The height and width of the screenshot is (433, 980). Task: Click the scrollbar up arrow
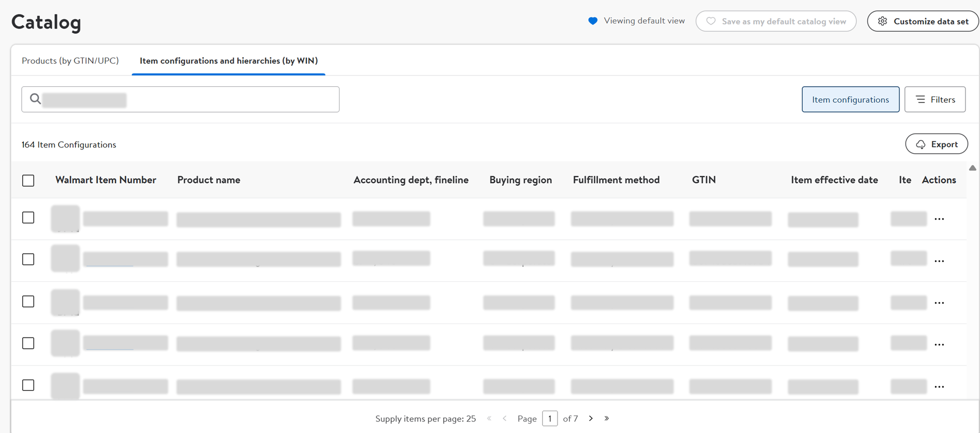[x=972, y=168]
